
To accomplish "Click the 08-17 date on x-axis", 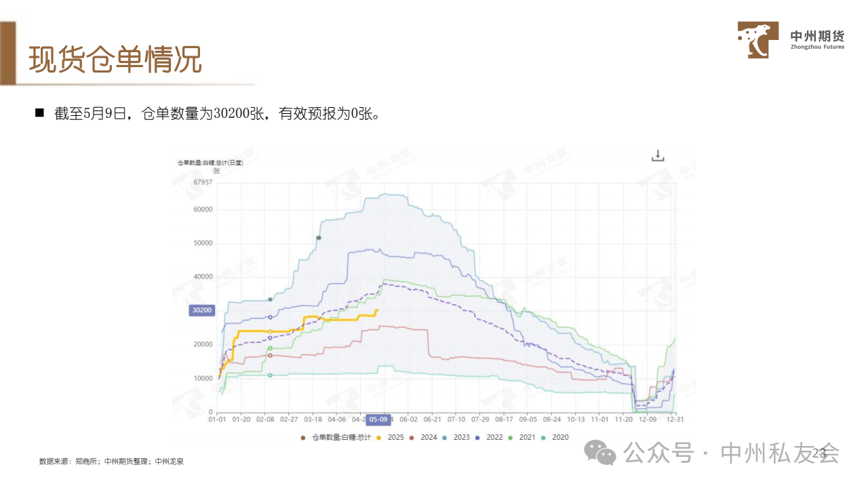I will (x=504, y=419).
